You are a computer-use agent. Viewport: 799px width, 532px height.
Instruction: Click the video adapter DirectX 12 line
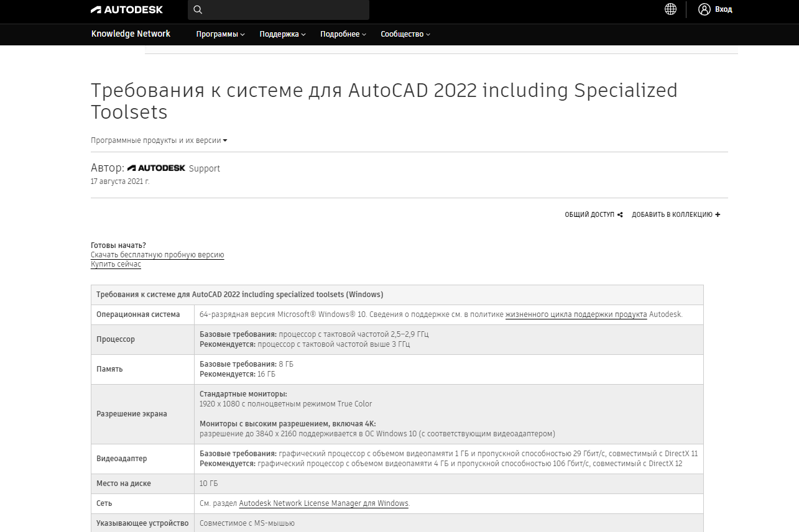[441, 464]
